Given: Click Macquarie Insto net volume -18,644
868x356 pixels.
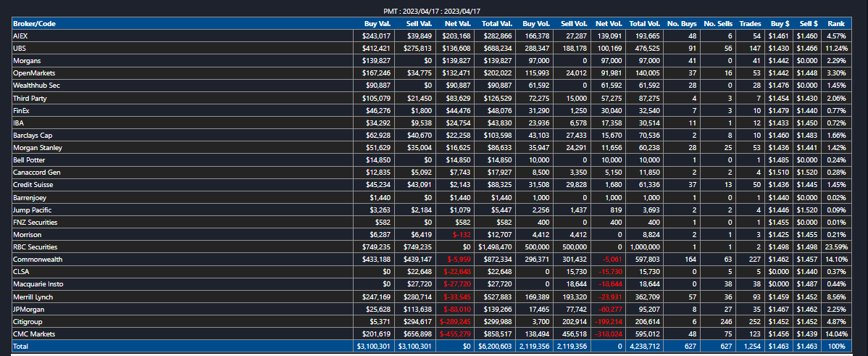Looking at the screenshot, I should pyautogui.click(x=611, y=284).
